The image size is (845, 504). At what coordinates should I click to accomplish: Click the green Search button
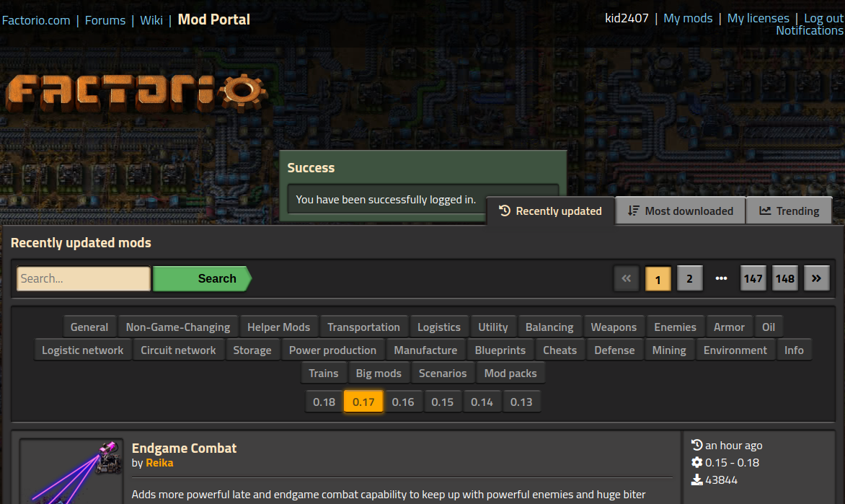coord(202,279)
